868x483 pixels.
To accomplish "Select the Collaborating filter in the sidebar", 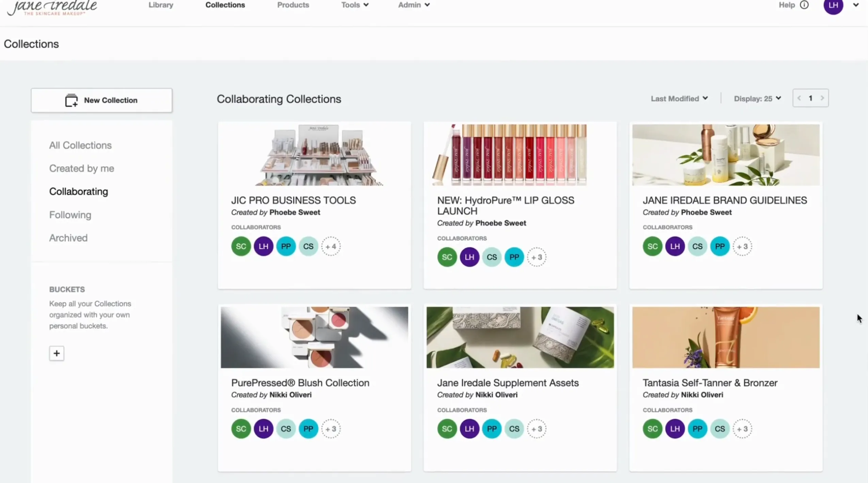I will tap(79, 191).
